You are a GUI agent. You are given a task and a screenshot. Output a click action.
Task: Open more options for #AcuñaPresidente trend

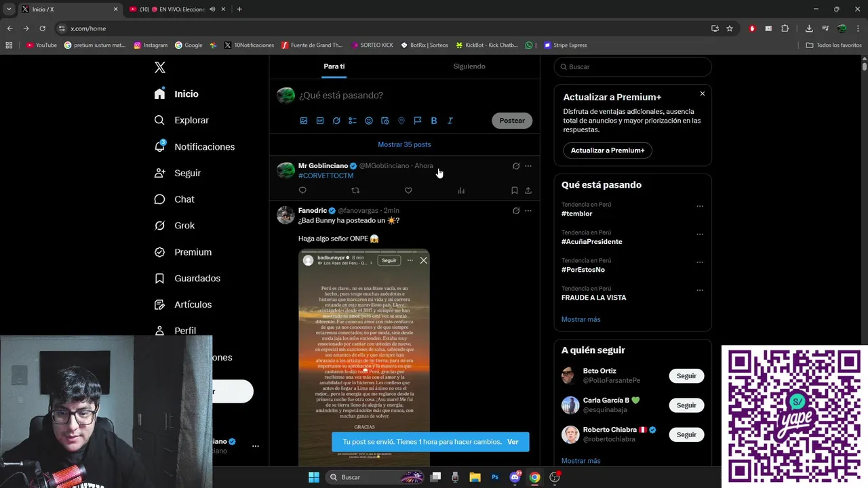tap(700, 235)
